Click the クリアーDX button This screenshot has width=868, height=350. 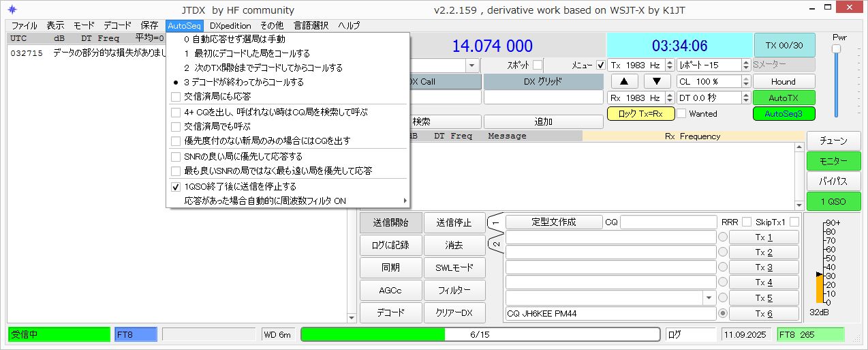click(x=454, y=312)
